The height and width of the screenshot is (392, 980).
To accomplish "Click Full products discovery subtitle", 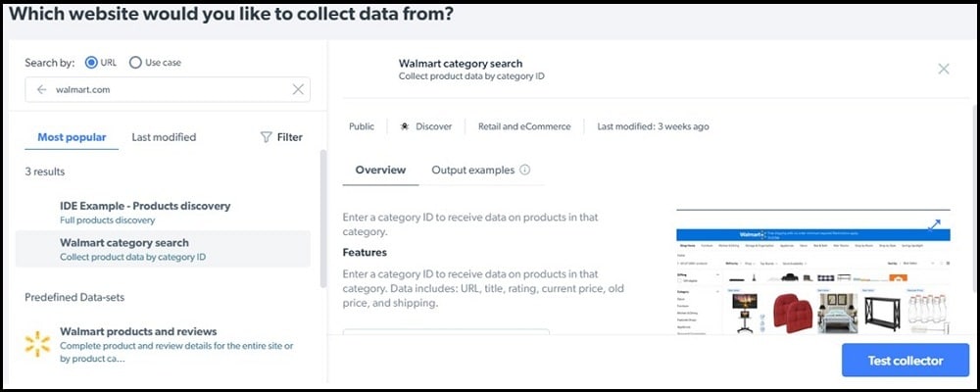I will point(108,220).
